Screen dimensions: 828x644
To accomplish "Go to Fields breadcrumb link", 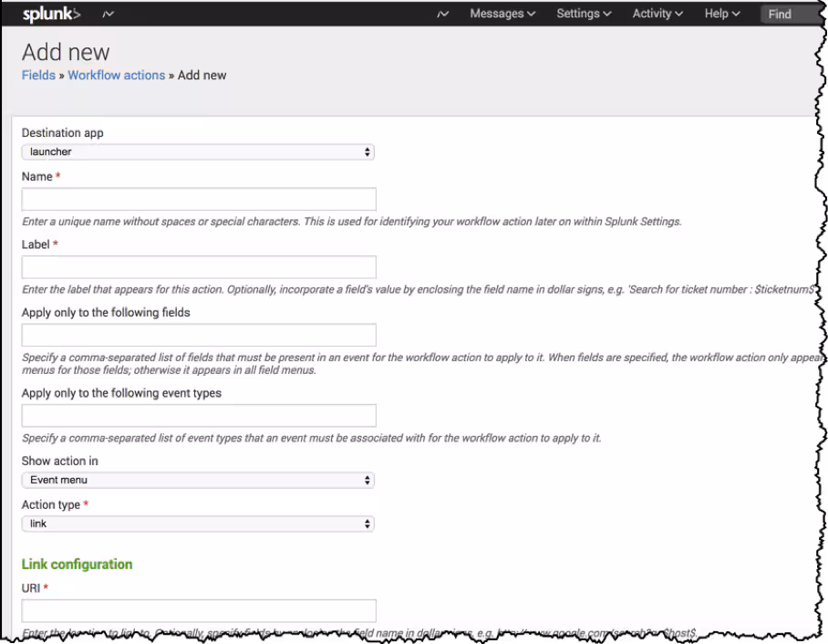I will click(x=38, y=75).
